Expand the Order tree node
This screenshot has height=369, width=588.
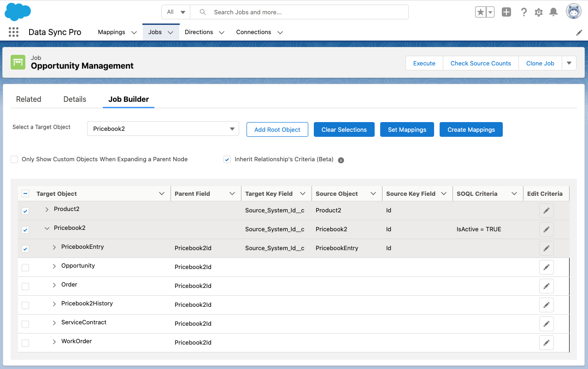[54, 285]
